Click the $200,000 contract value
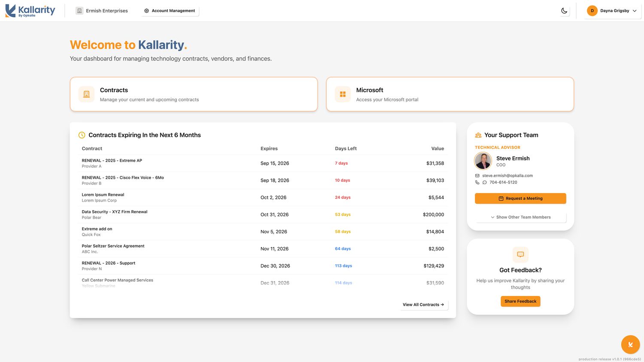Screen dimensions: 644x362 point(433,214)
